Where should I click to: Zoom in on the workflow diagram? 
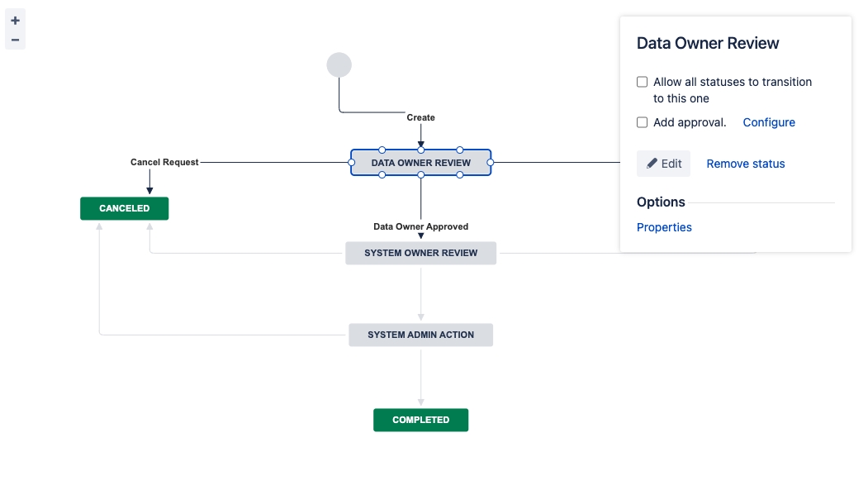(x=15, y=18)
